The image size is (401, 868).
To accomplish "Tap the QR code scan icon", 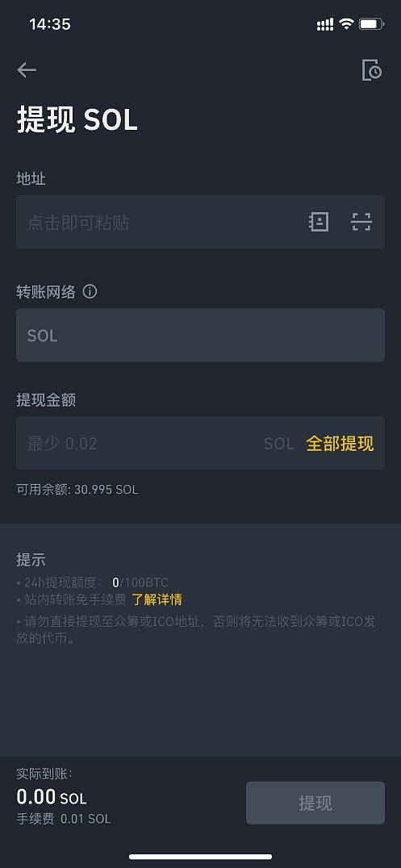I will [x=361, y=222].
